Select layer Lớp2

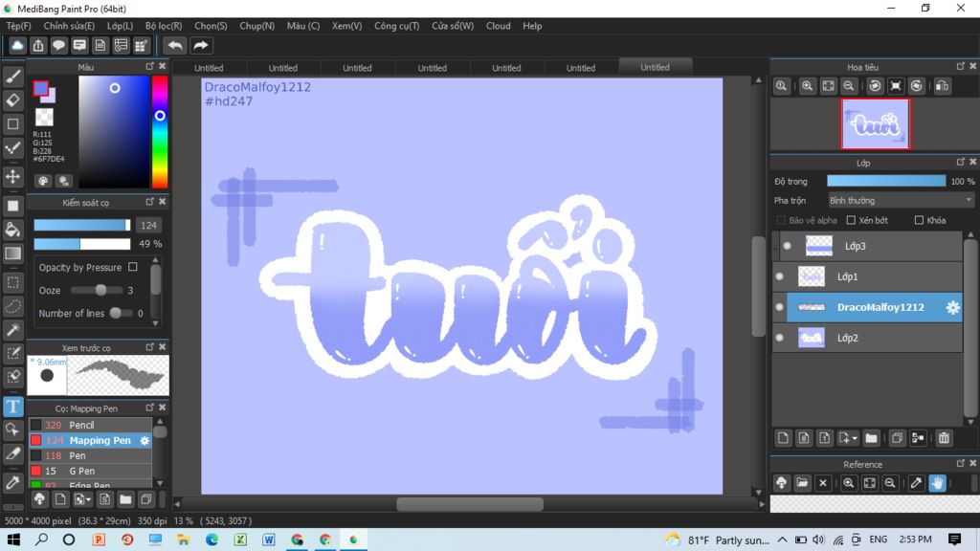867,338
